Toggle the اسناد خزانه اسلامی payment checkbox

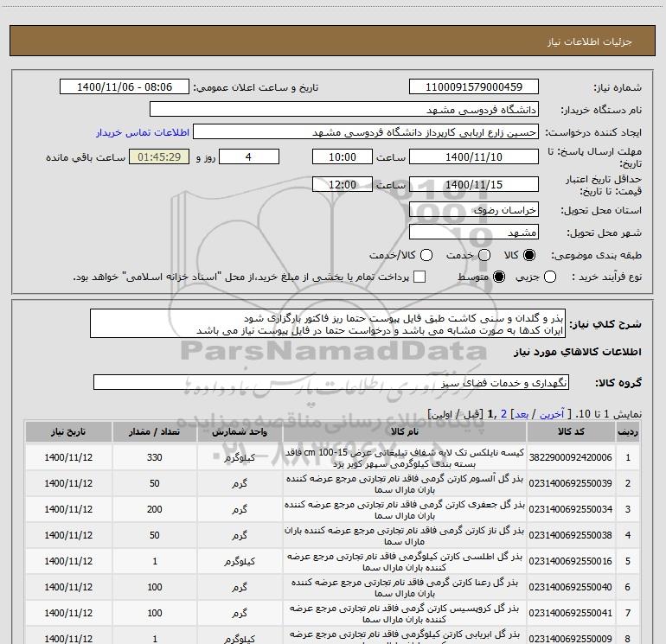pyautogui.click(x=419, y=277)
